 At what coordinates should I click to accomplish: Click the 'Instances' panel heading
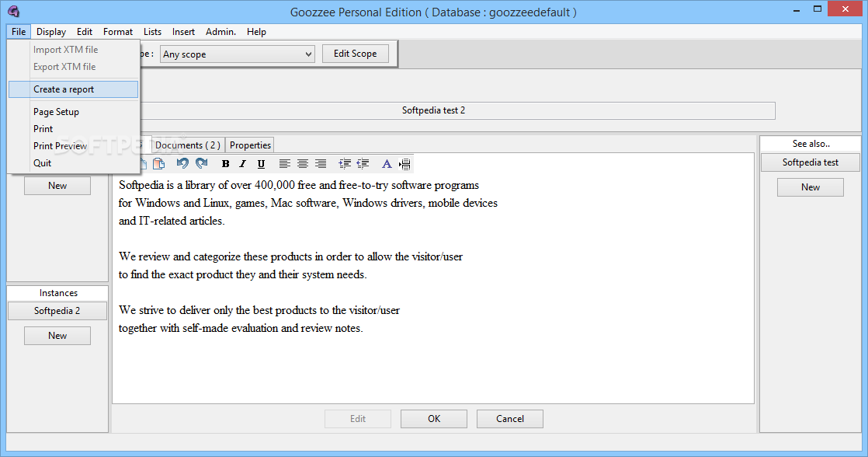coord(58,293)
